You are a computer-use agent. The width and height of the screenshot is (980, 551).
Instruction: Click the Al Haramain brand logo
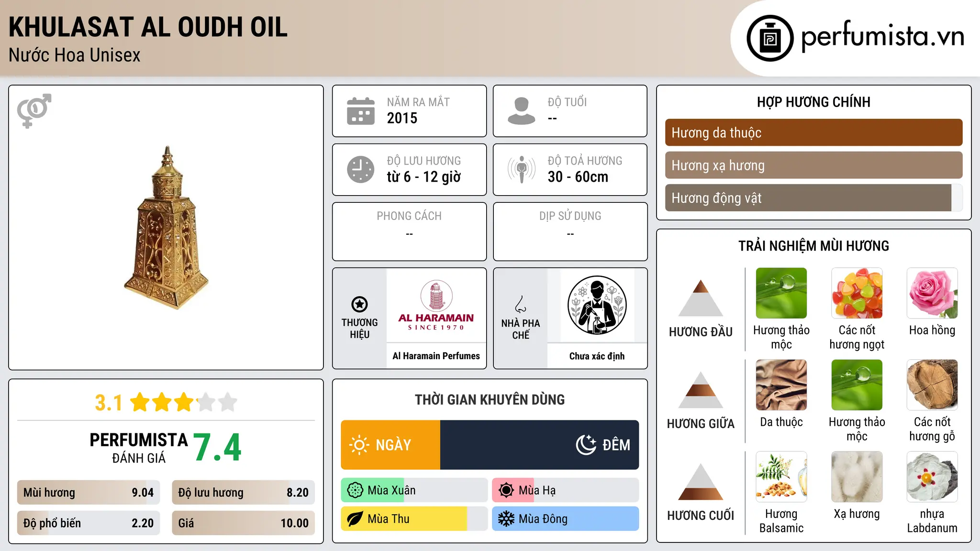[x=436, y=305]
